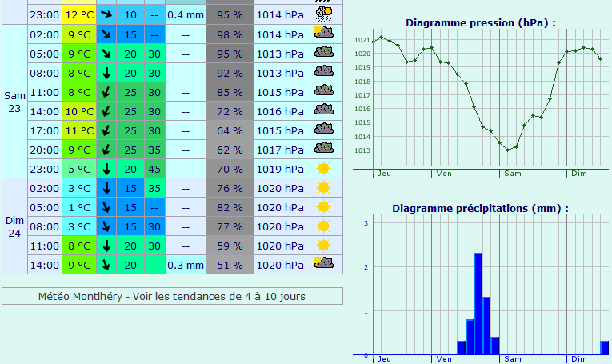Screen dimensions: 612x364
Task: Click the 'Dim 24' day label
Action: tap(14, 226)
